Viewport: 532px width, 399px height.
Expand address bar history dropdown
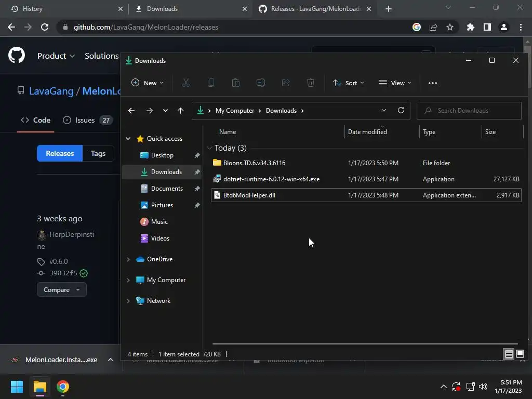pyautogui.click(x=384, y=110)
